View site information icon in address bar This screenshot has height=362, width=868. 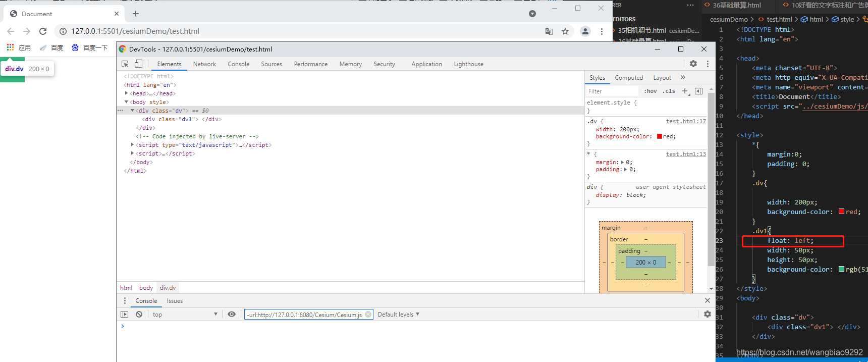[x=63, y=31]
